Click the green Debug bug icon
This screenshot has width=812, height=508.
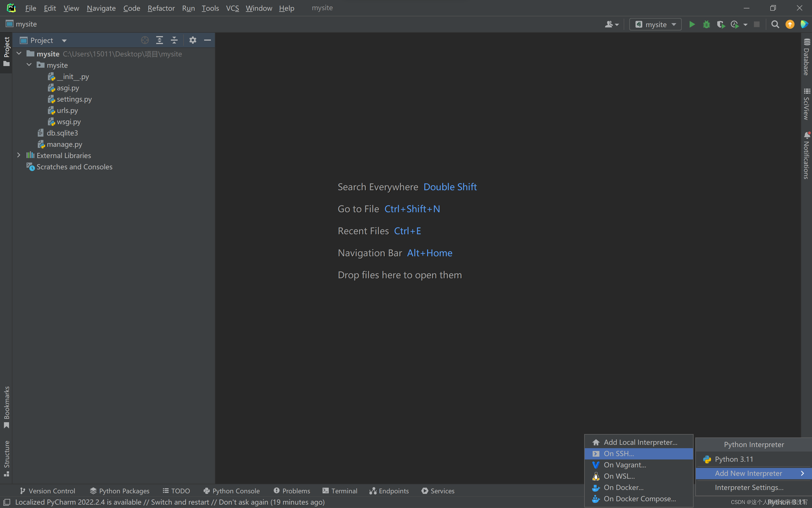click(x=706, y=25)
